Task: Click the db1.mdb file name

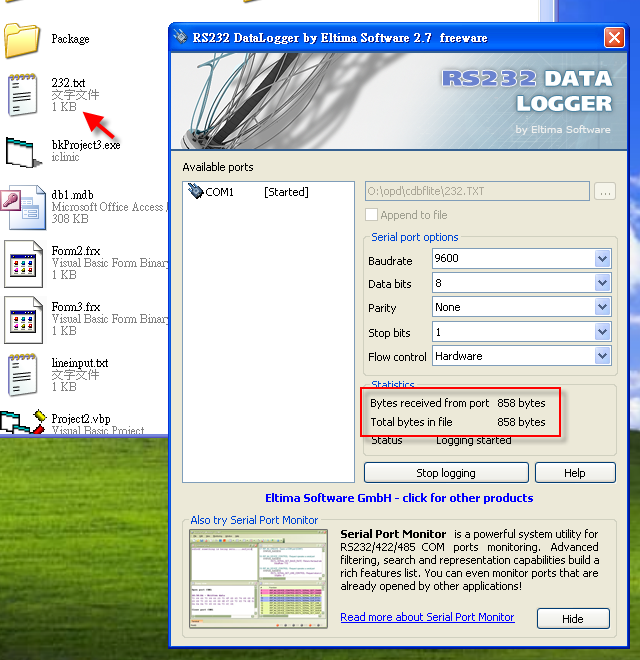Action: (72, 195)
